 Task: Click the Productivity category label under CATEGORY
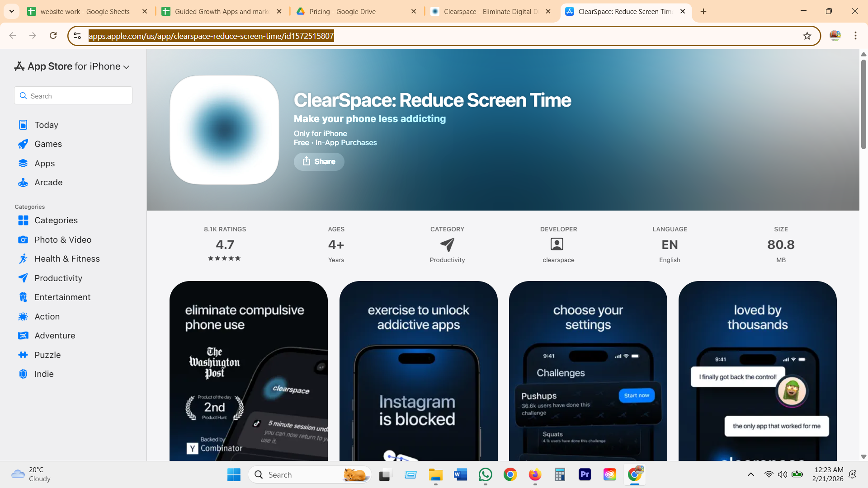[447, 260]
